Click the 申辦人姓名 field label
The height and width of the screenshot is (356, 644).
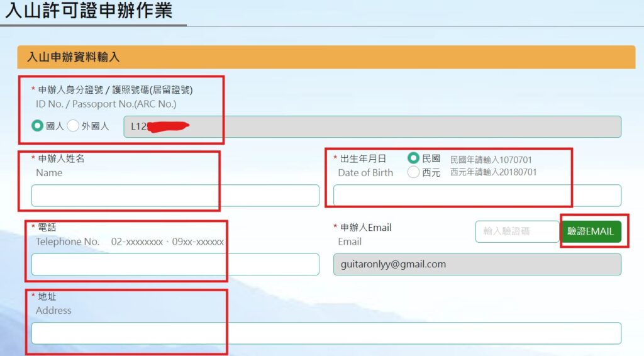61,159
